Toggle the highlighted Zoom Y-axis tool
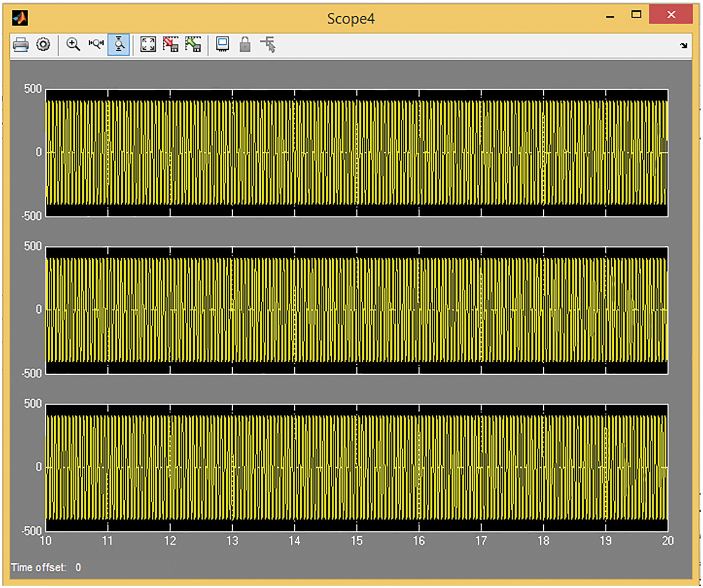 pos(119,45)
